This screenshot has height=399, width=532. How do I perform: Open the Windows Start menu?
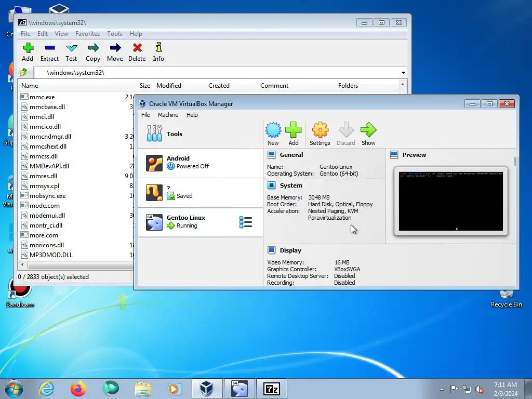coord(14,389)
